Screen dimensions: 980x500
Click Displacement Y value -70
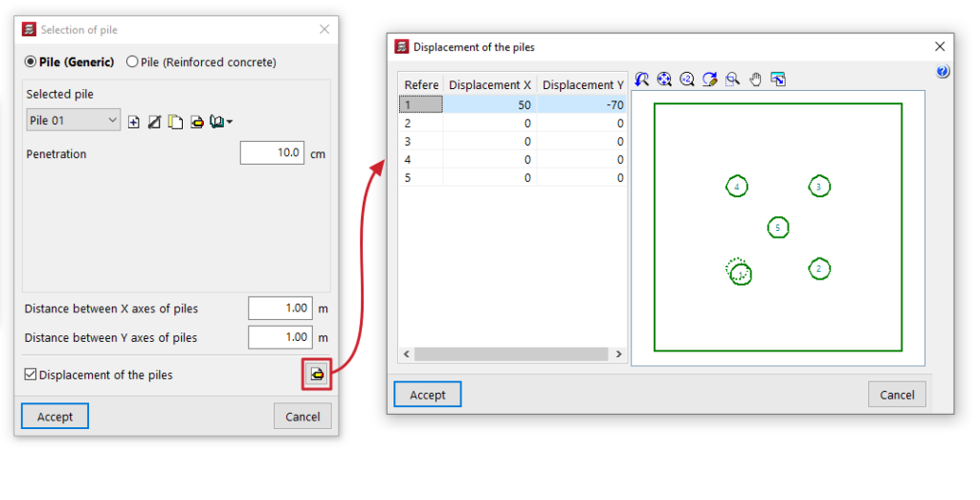point(582,104)
